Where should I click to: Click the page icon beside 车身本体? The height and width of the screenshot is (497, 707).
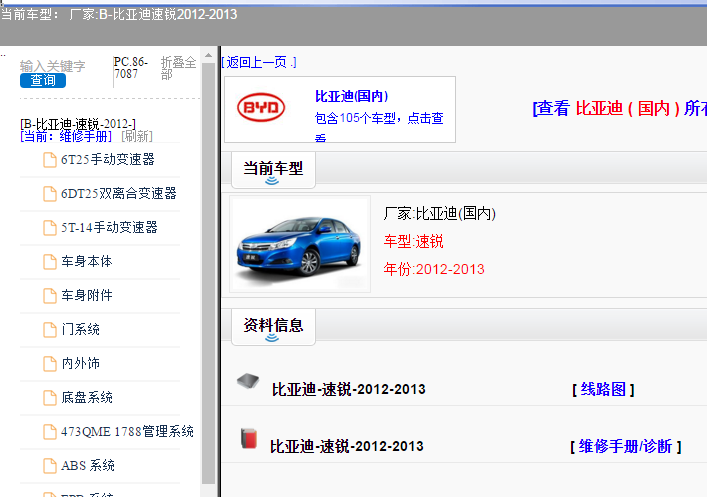(x=50, y=262)
